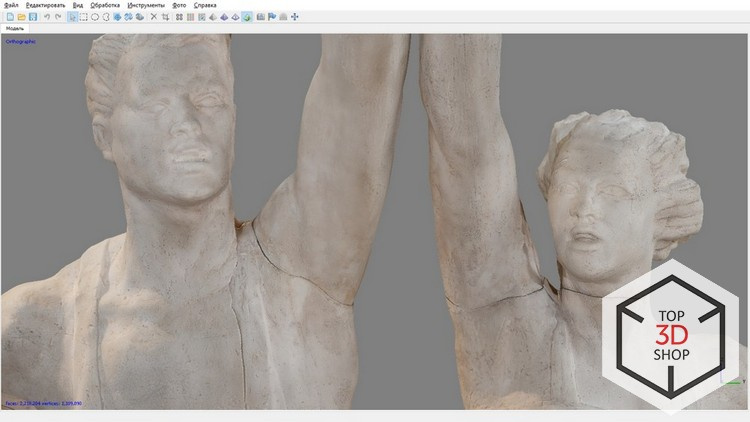Activate the Free-form selection tool
This screenshot has height=422, width=750.
click(x=106, y=17)
